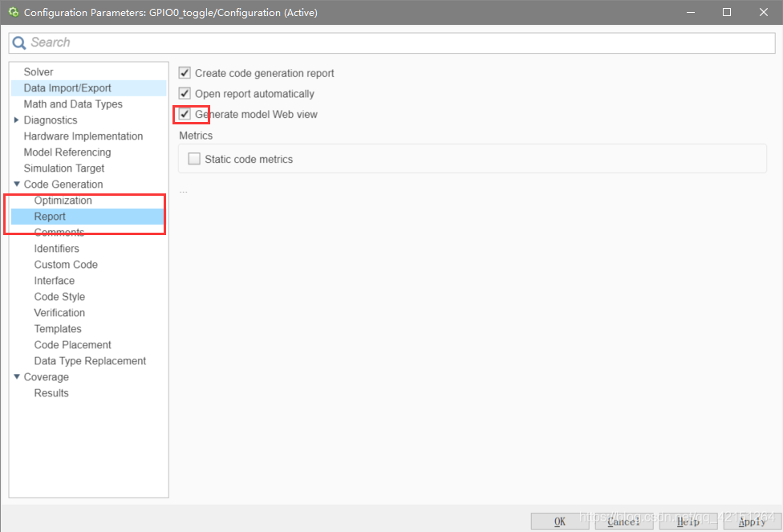Viewport: 783px width, 532px height.
Task: Open Results under Coverage
Action: (51, 393)
